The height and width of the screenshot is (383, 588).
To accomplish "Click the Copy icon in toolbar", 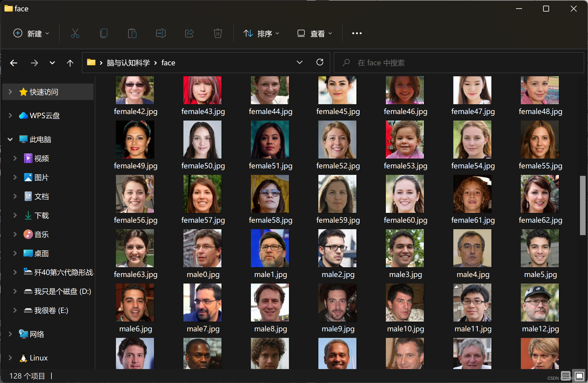I will pos(103,33).
